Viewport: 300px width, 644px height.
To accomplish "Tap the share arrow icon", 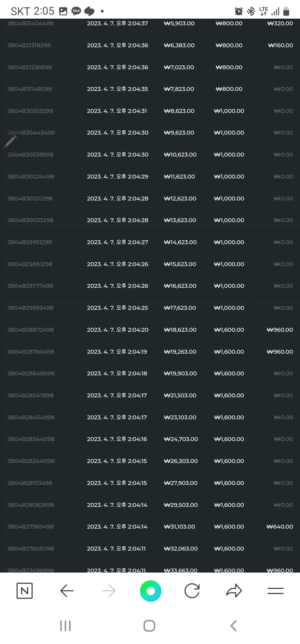I will (x=234, y=591).
